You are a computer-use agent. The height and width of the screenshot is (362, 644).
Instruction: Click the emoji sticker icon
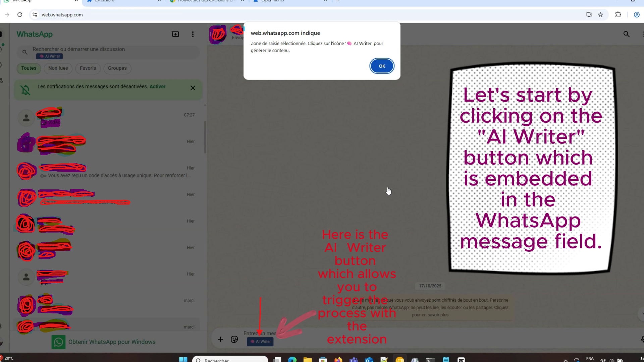[x=234, y=340]
